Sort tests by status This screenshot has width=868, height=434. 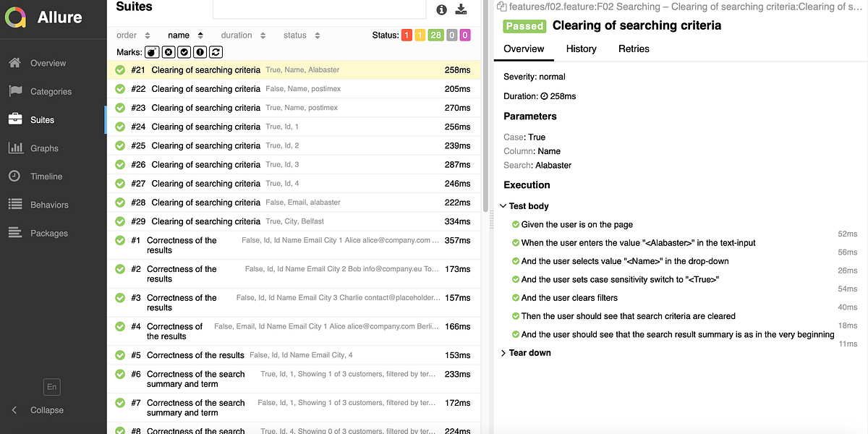coord(300,35)
